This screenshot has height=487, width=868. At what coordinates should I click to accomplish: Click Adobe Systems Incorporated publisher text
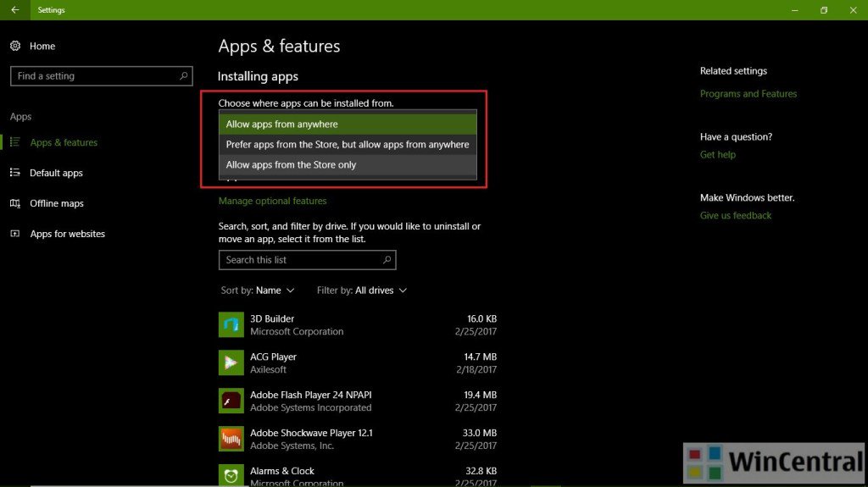[310, 408]
